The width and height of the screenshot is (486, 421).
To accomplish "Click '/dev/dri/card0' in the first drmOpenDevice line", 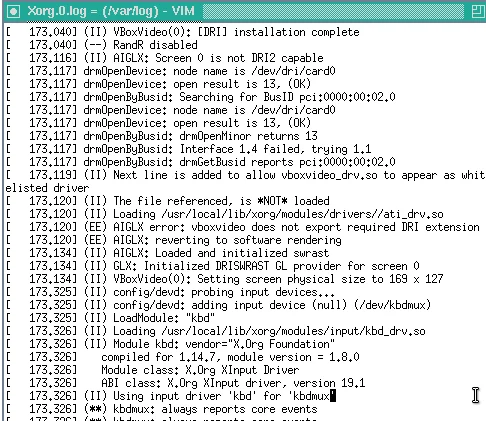I will 293,71.
